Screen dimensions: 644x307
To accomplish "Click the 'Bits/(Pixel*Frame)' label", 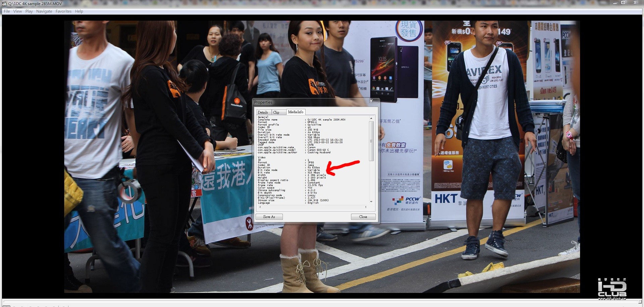I will pyautogui.click(x=271, y=198).
